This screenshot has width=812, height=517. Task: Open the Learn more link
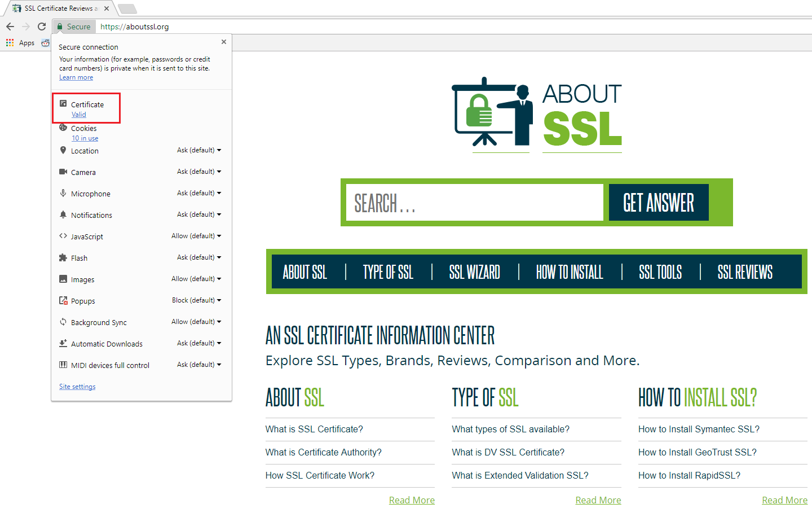pyautogui.click(x=76, y=77)
